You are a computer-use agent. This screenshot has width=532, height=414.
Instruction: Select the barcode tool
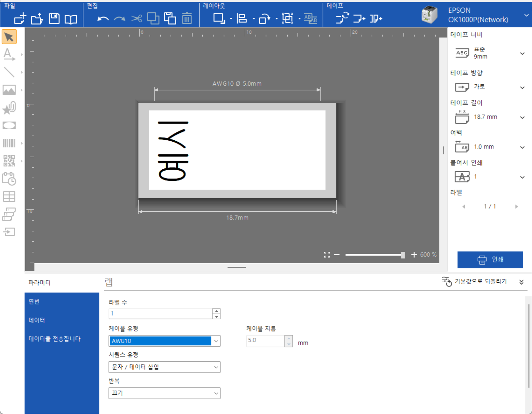pos(9,143)
